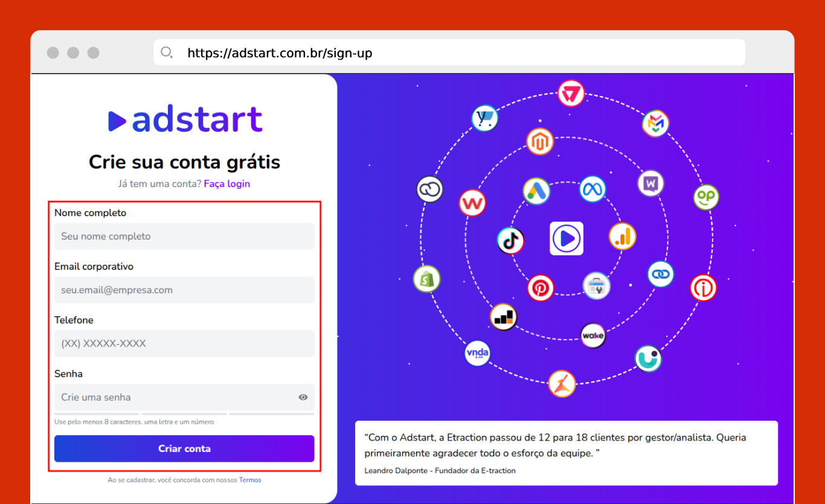Click the 'Senha' label
This screenshot has width=825, height=504.
[68, 374]
